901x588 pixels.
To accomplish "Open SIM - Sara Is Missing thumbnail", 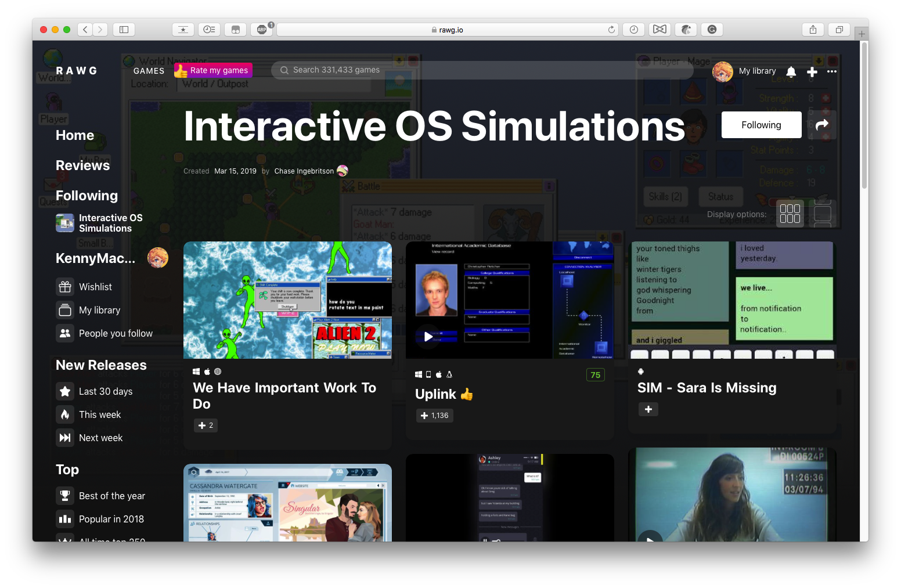I will [732, 300].
